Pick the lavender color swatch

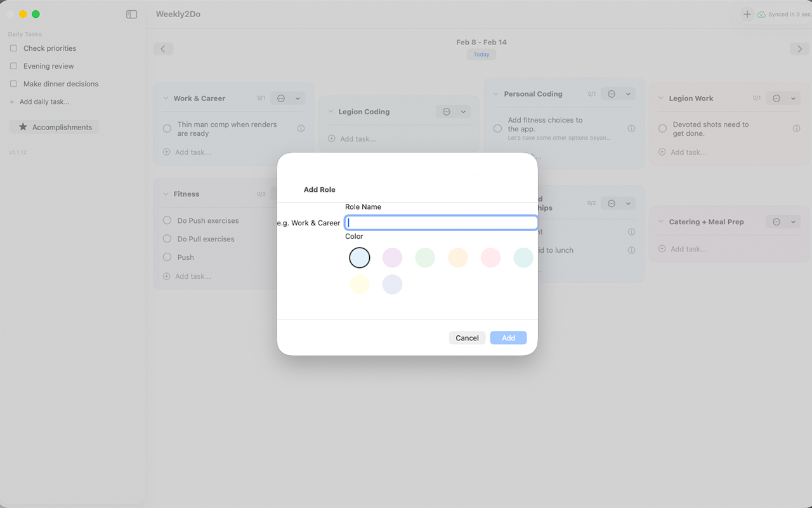click(x=392, y=284)
